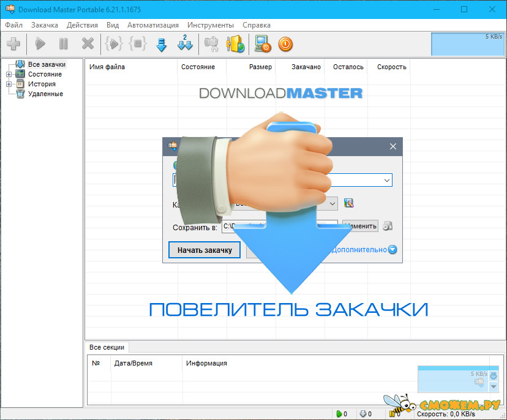507x420 pixels.
Task: Click the Изменить button
Action: pyautogui.click(x=360, y=226)
